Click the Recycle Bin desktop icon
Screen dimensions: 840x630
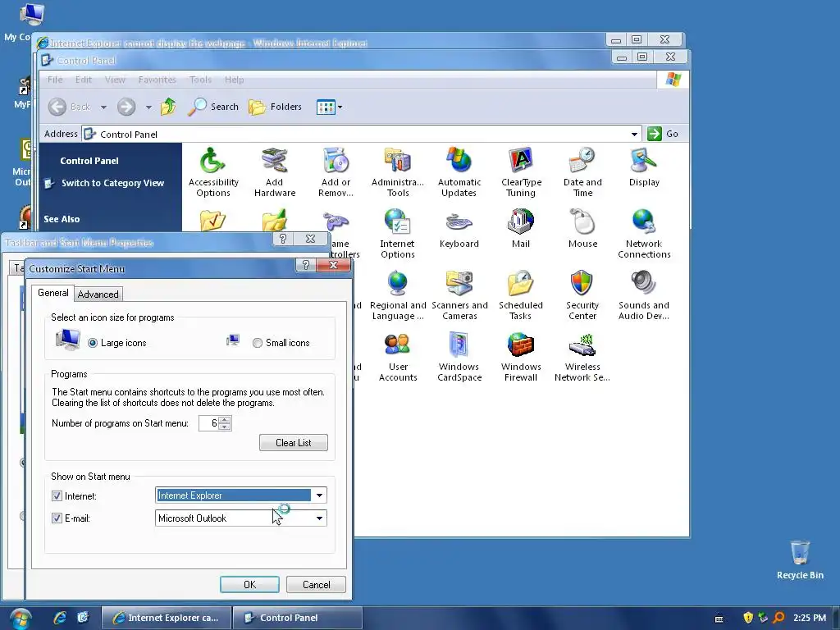(800, 559)
